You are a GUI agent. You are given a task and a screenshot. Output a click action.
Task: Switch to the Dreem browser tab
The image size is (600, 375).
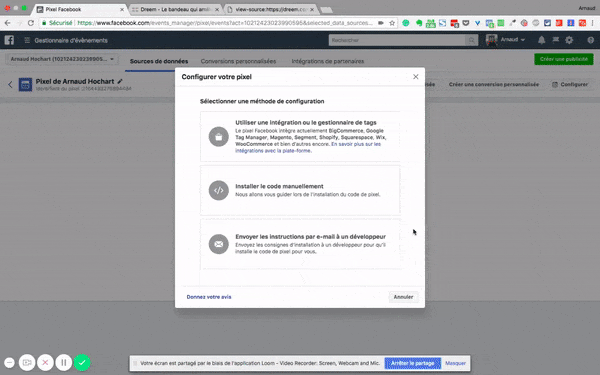175,9
